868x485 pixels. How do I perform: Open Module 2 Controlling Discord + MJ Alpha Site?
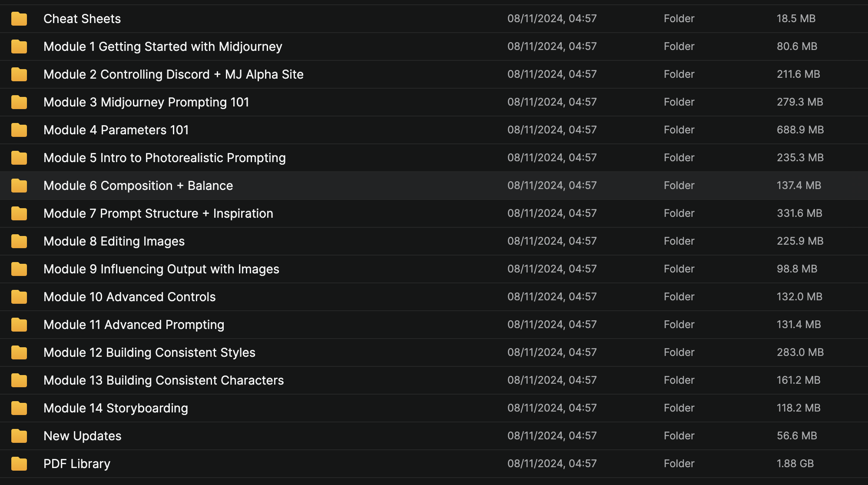[173, 74]
